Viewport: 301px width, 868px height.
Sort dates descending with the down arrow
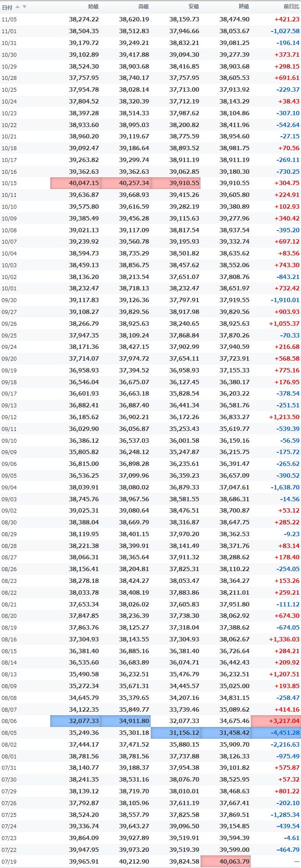[x=24, y=7]
